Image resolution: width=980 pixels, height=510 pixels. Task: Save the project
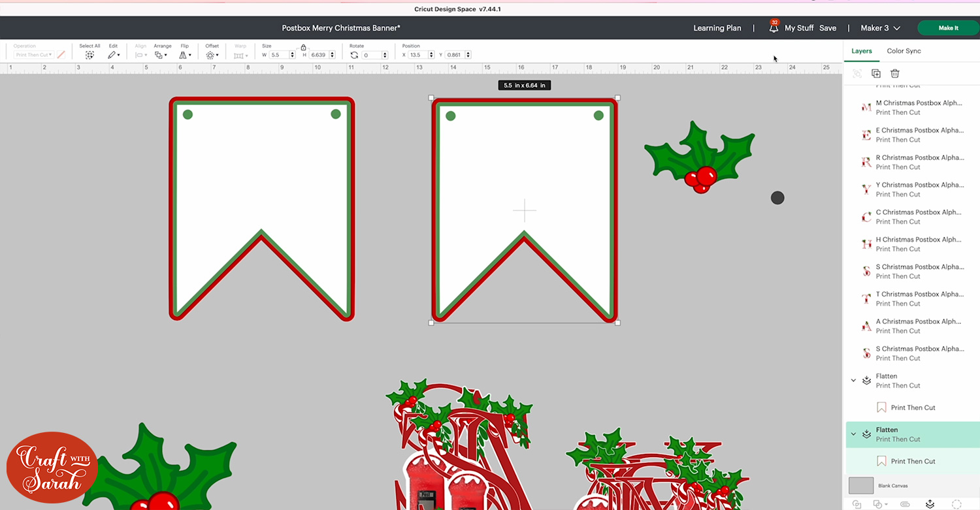[x=828, y=28]
